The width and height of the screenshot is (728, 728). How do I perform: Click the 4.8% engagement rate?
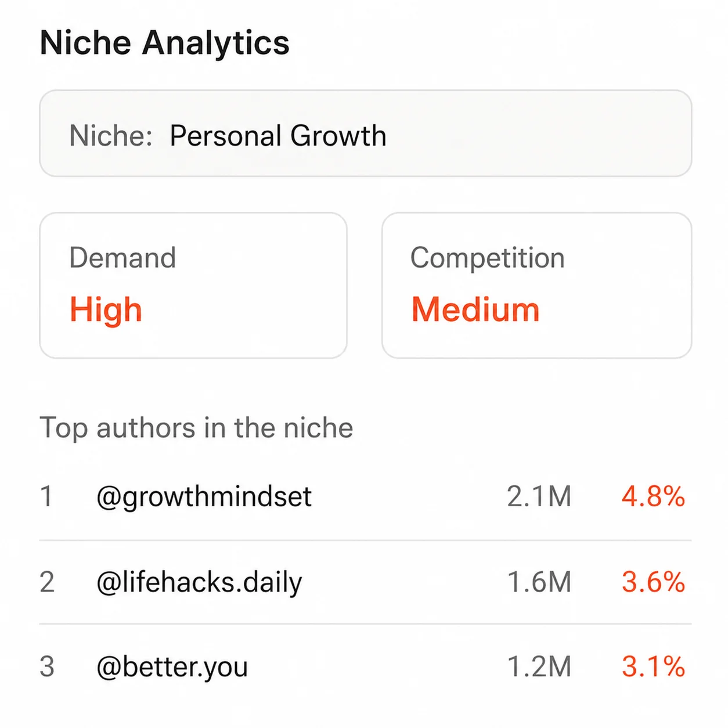(653, 496)
